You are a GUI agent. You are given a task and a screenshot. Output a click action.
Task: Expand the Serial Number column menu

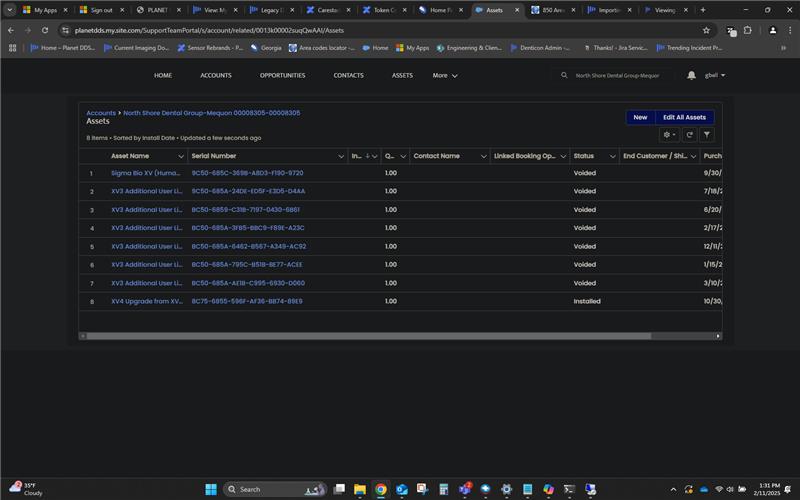(341, 156)
